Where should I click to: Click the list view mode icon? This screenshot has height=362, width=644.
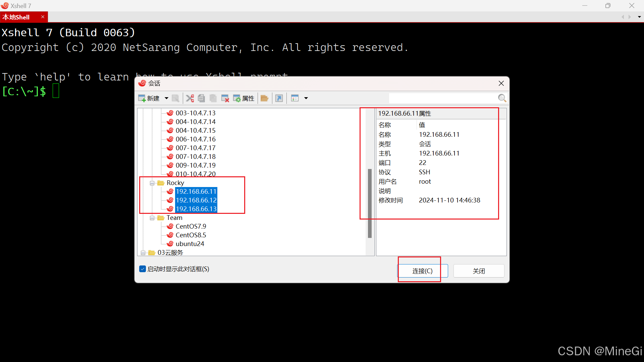[295, 98]
